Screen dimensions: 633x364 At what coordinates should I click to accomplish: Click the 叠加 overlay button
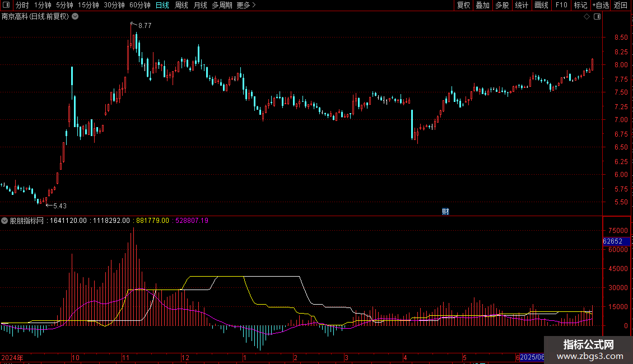[482, 5]
